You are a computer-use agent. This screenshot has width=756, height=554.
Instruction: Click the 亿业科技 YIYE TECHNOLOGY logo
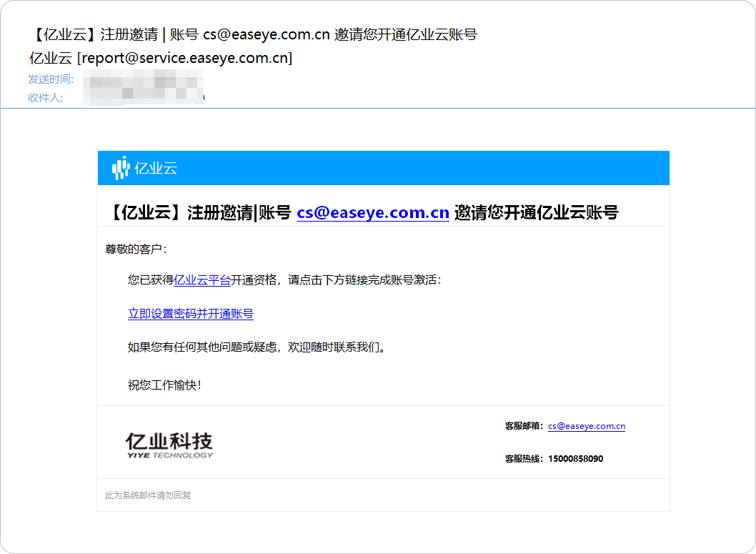point(169,445)
